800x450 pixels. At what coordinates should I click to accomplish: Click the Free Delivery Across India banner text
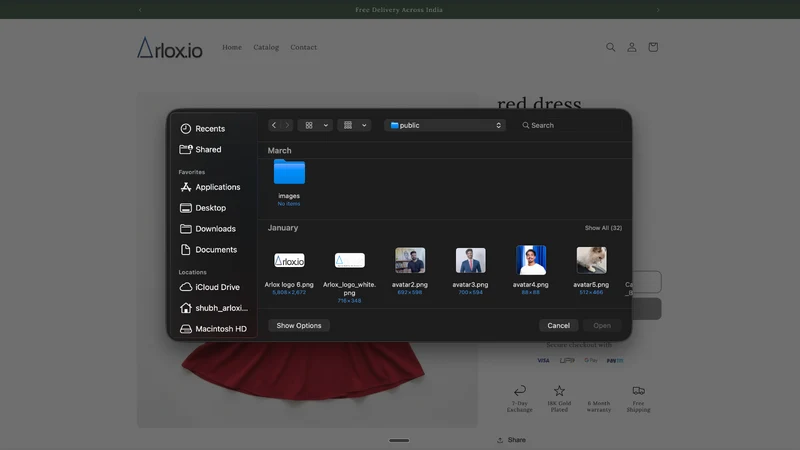click(399, 10)
